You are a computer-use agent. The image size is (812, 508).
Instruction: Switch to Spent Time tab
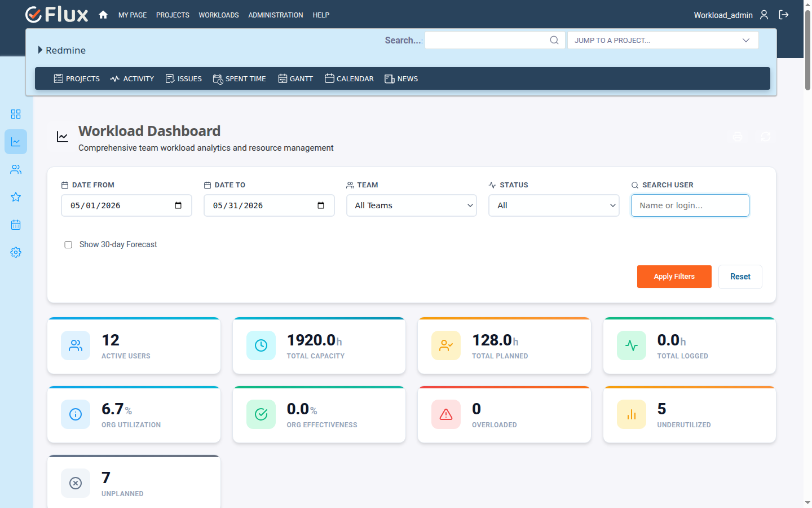(x=239, y=78)
